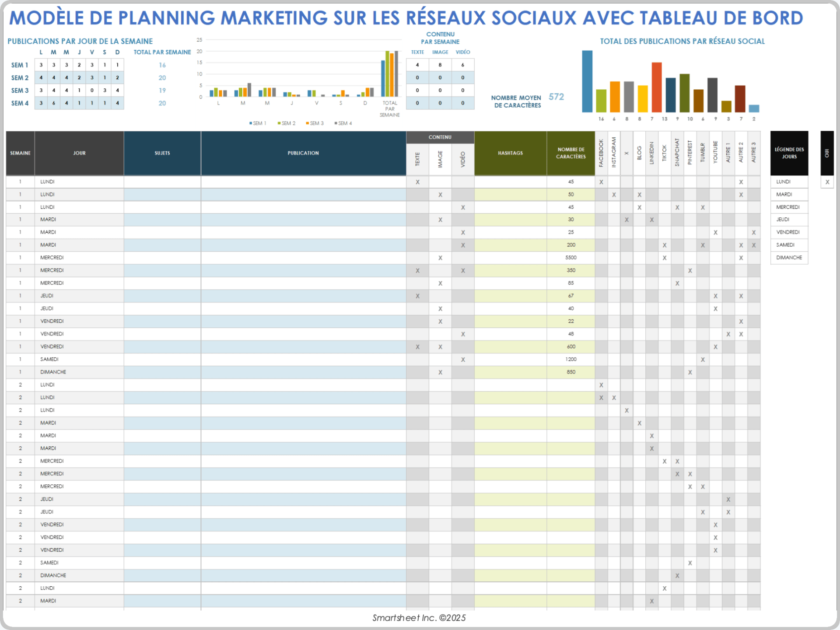
Task: Click the Smartsheet Inc. ©2025 footer text
Action: (419, 617)
